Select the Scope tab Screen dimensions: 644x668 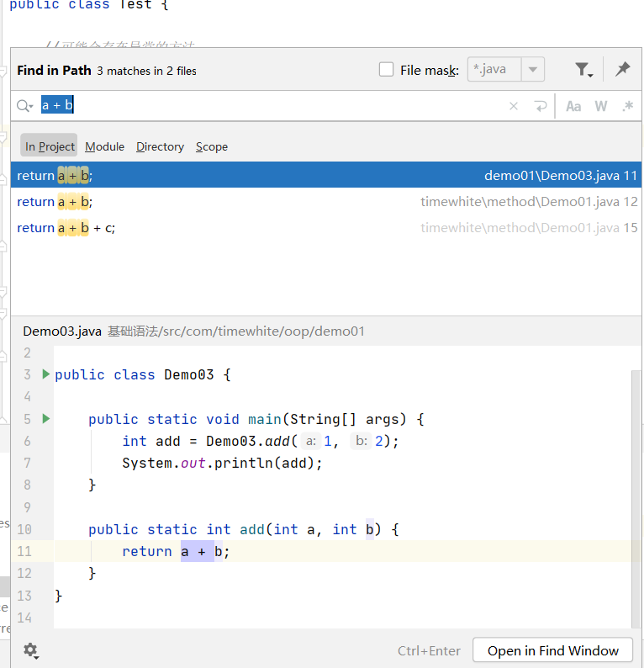(x=212, y=146)
